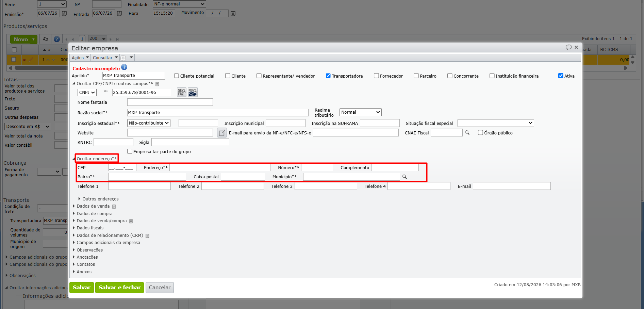Click the SEFAZ lookup icon
The width and height of the screenshot is (644, 309).
point(182,92)
